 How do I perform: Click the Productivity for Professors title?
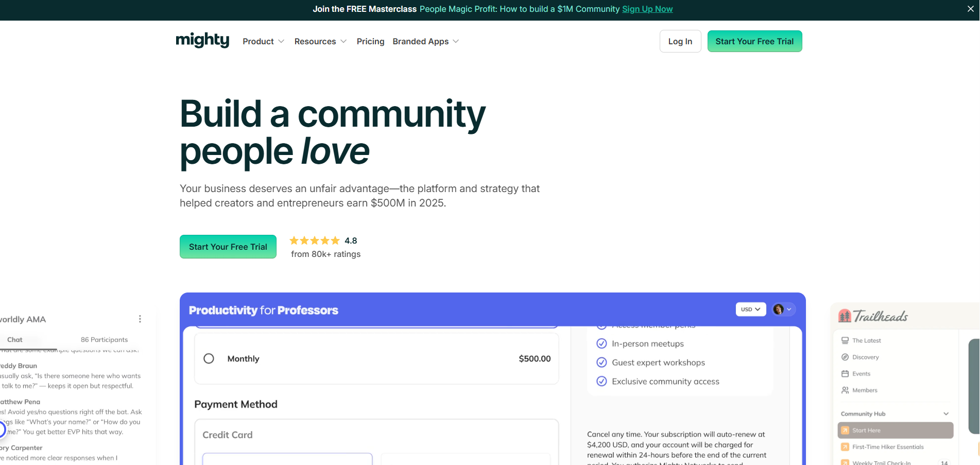click(x=264, y=310)
